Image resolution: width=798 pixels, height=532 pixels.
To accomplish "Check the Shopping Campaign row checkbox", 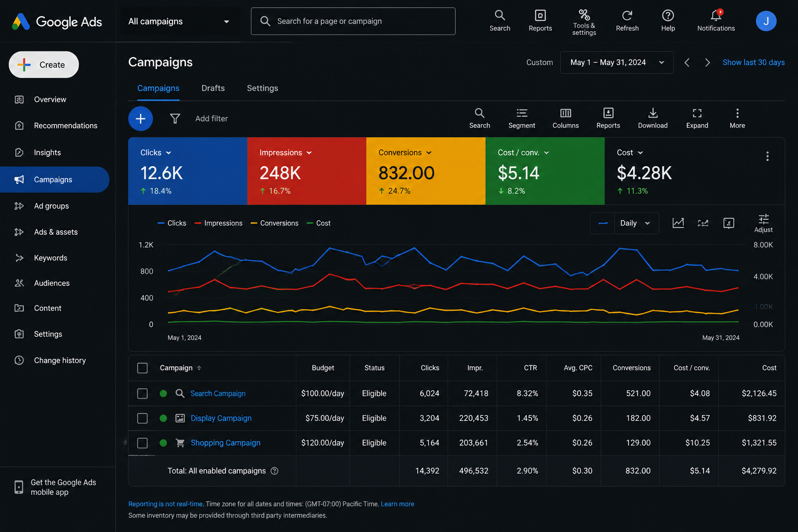I will tap(142, 443).
